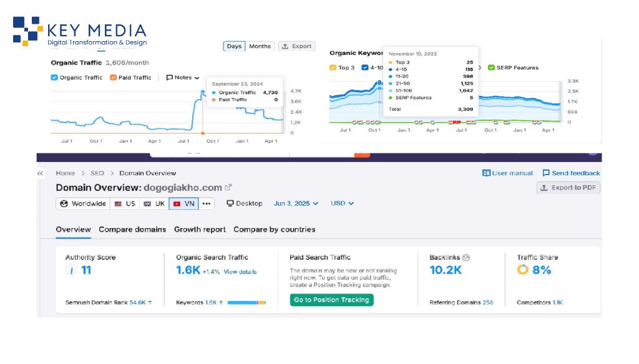The width and height of the screenshot is (639, 364).
Task: Switch to the Overview tab
Action: [x=74, y=229]
